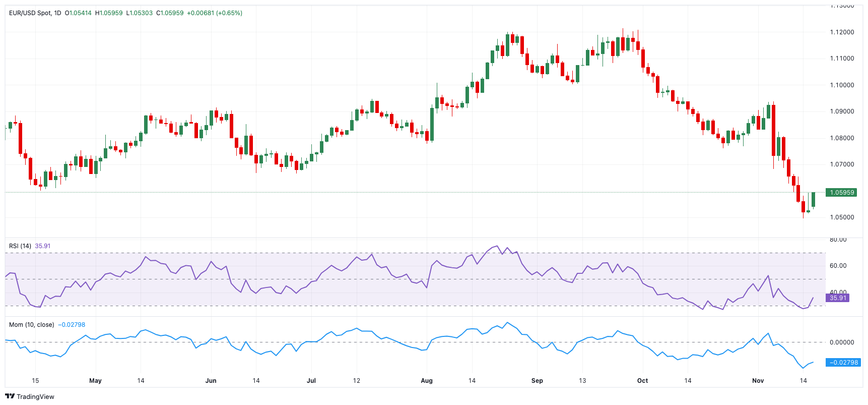Open the TradingView text link
The image size is (868, 405).
point(35,397)
